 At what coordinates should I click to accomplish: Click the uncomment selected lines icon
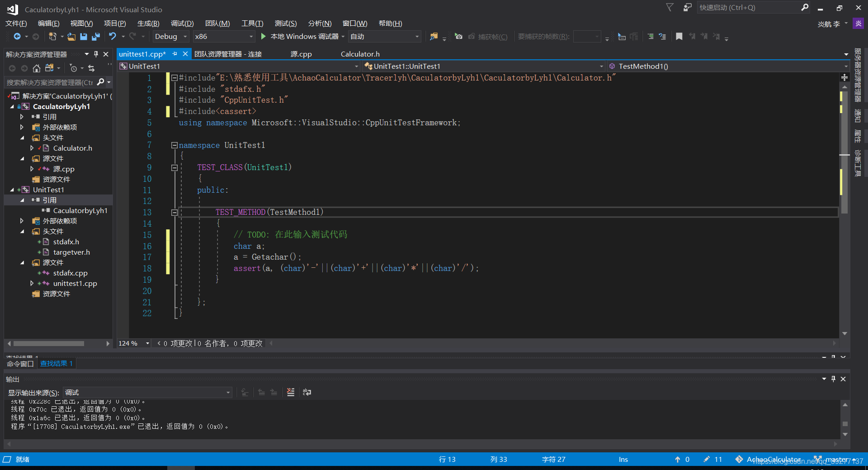[662, 36]
